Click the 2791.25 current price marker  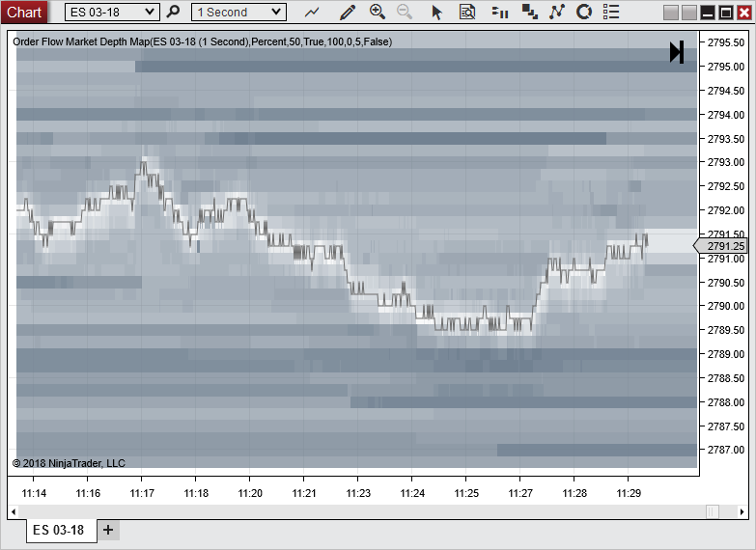[724, 246]
